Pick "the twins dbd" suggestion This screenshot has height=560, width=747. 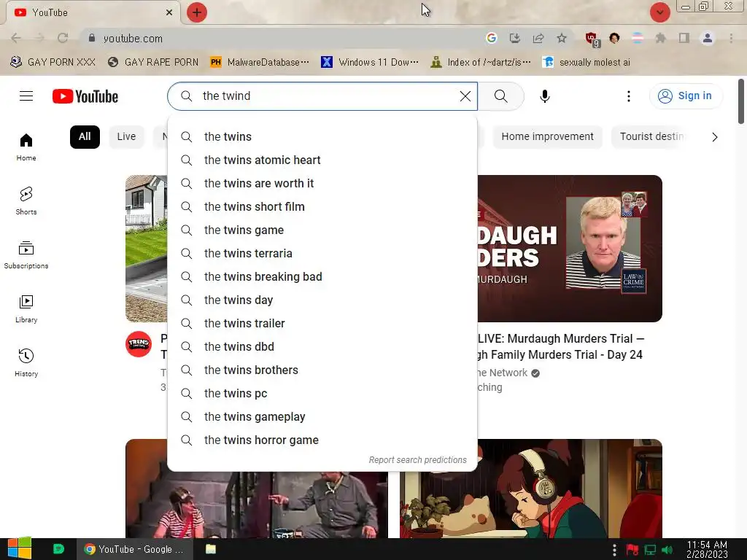point(322,346)
